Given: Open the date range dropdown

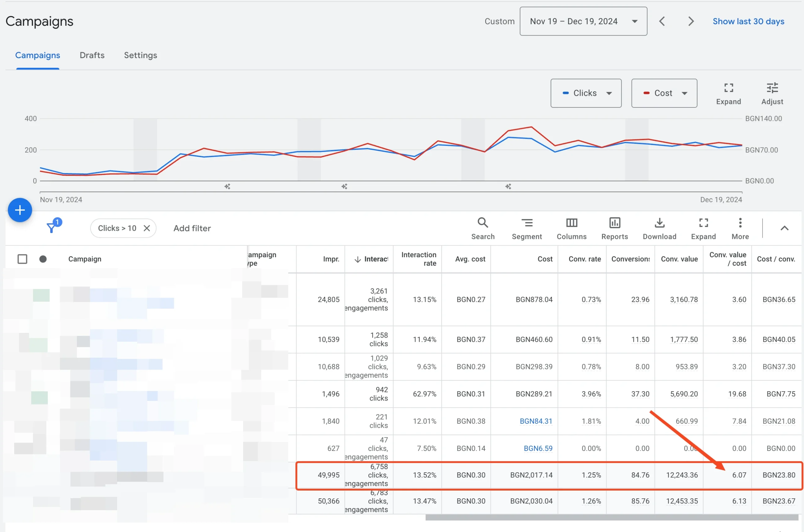Looking at the screenshot, I should (583, 21).
